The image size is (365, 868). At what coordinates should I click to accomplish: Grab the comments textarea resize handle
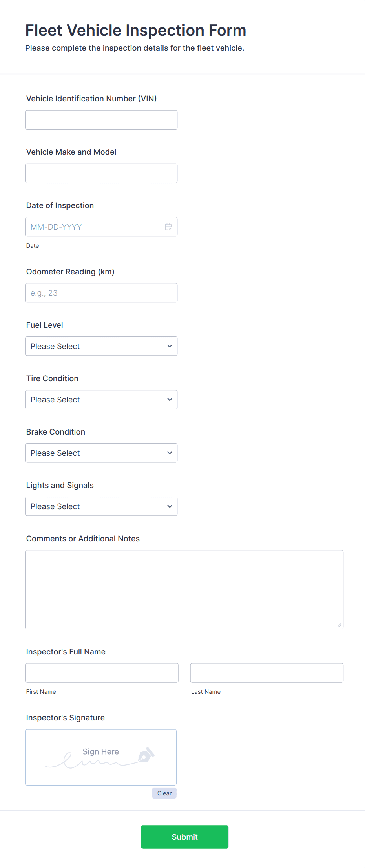[x=339, y=625]
